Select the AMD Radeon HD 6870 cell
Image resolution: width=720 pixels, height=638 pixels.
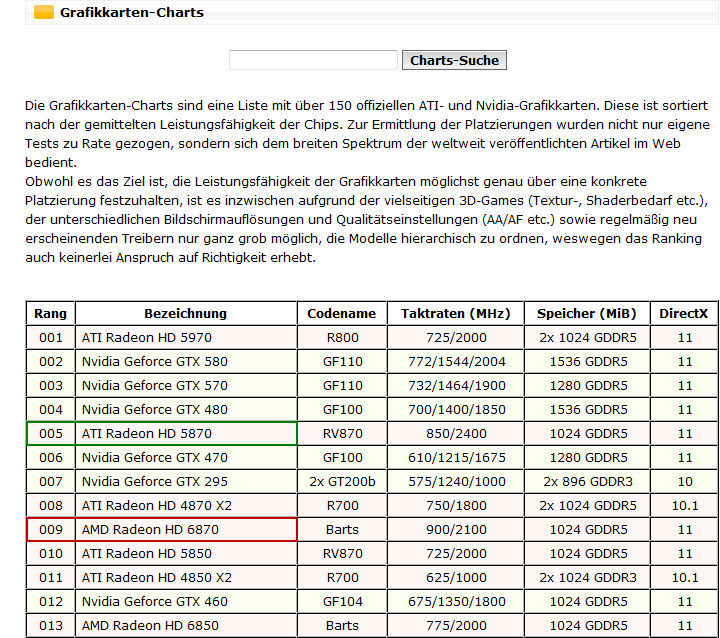pos(186,530)
